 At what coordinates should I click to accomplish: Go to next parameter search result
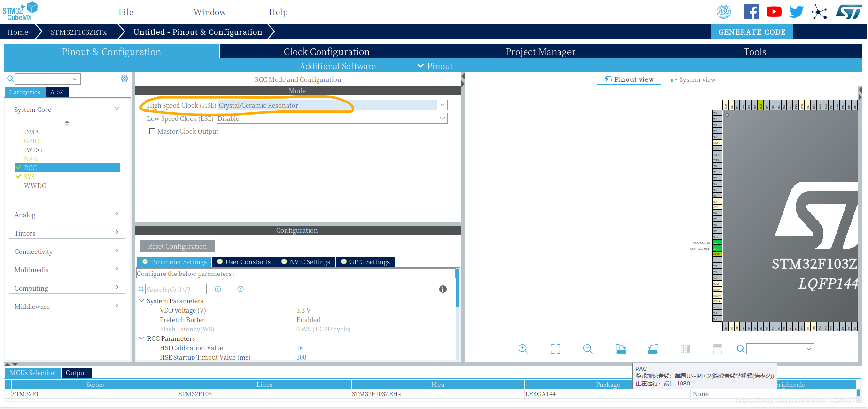[240, 289]
